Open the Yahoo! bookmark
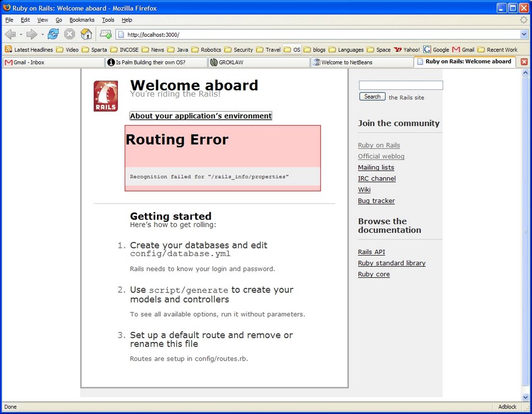The height and width of the screenshot is (414, 532). pyautogui.click(x=407, y=49)
